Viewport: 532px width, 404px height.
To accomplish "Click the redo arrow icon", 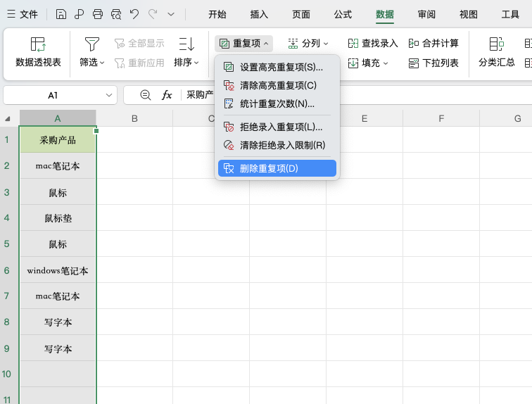I will click(x=153, y=14).
